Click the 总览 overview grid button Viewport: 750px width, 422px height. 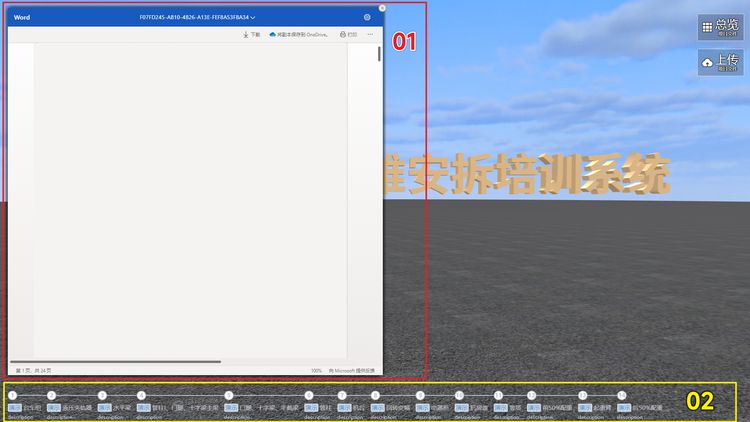pos(720,27)
